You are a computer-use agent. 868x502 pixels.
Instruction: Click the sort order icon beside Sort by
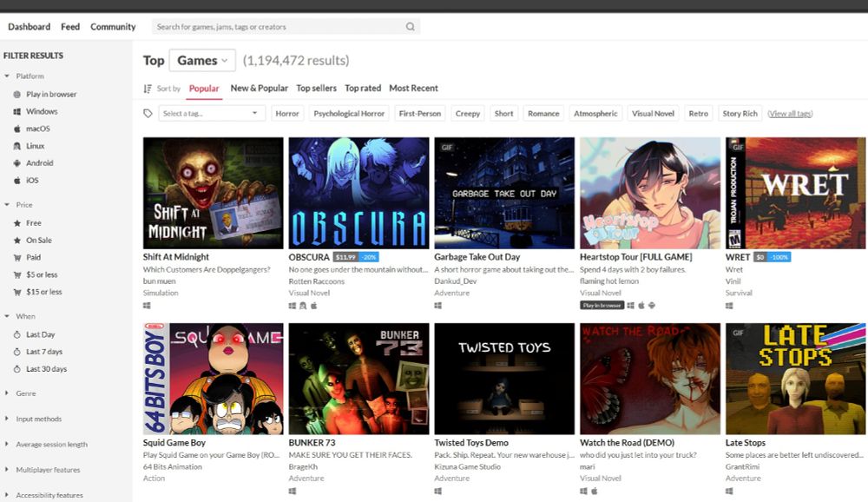(148, 89)
